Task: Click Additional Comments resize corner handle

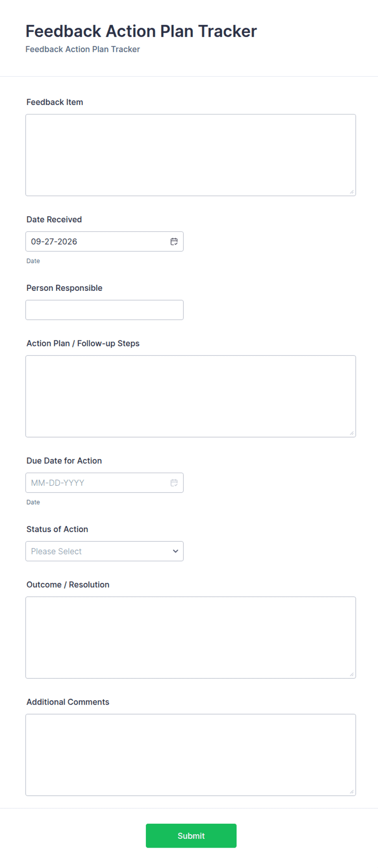Action: coord(352,792)
